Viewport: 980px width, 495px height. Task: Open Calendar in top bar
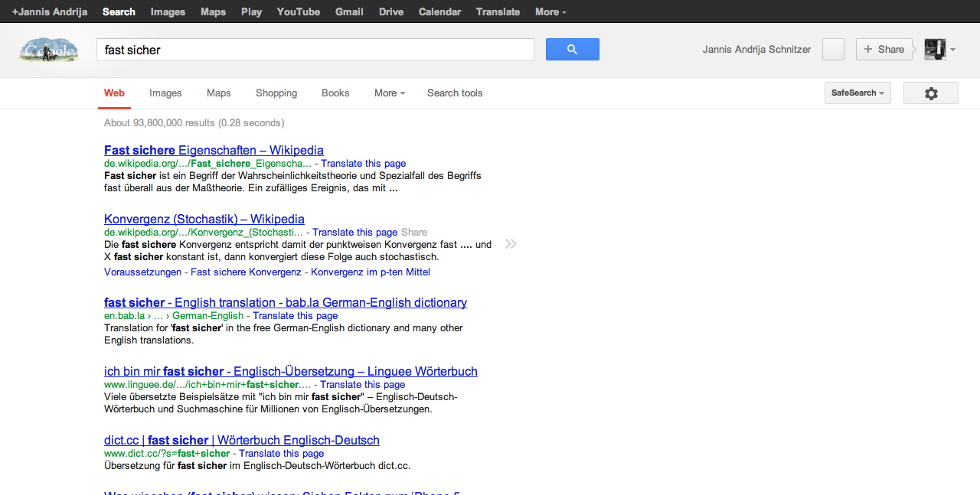click(439, 11)
